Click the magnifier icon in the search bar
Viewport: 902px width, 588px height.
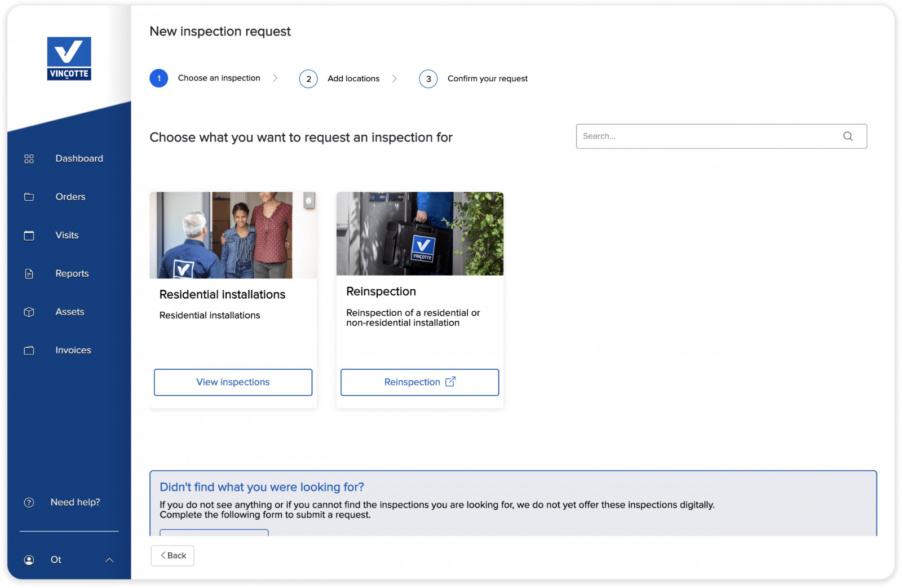(x=847, y=136)
